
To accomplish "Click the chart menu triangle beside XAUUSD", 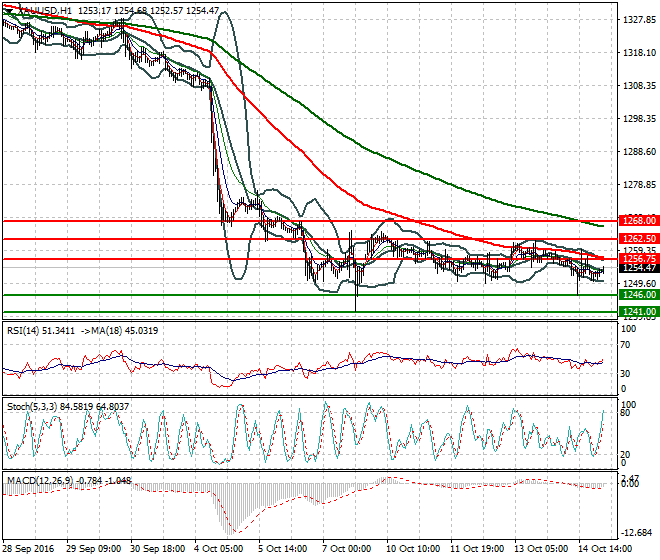I will 8,11.
